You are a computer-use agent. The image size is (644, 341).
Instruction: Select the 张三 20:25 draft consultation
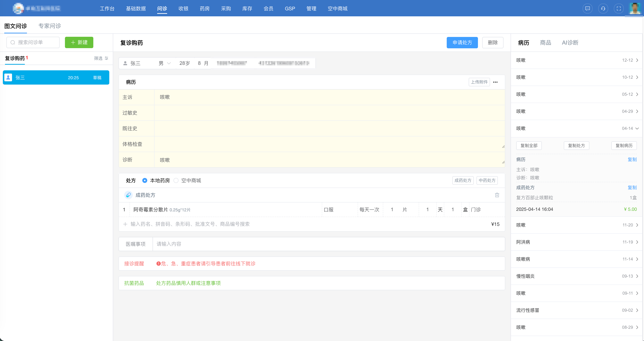pyautogui.click(x=56, y=78)
